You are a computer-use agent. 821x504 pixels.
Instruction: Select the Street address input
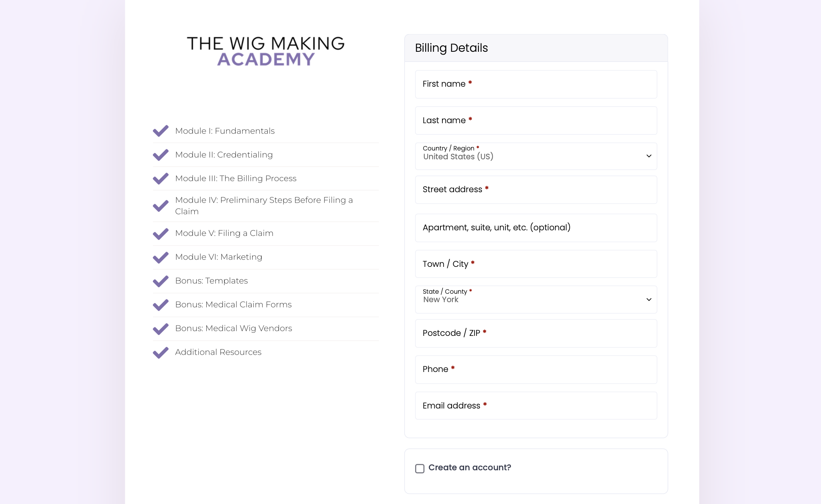(x=536, y=189)
